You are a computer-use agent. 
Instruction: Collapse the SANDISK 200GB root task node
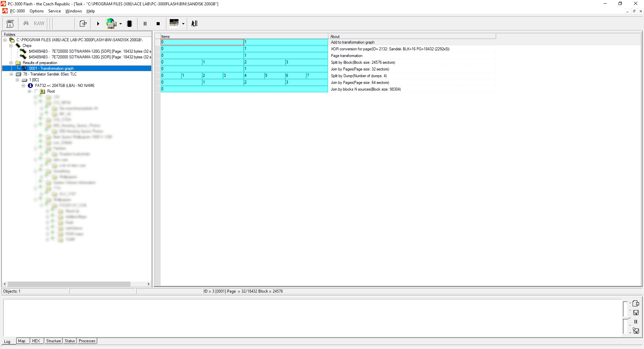pos(5,40)
